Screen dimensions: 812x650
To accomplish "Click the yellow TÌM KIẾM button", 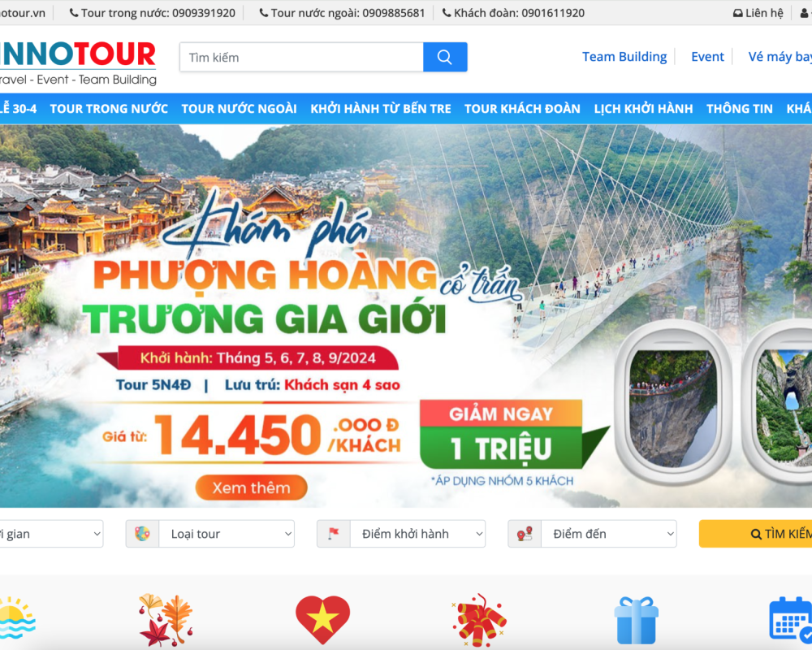I will [755, 533].
